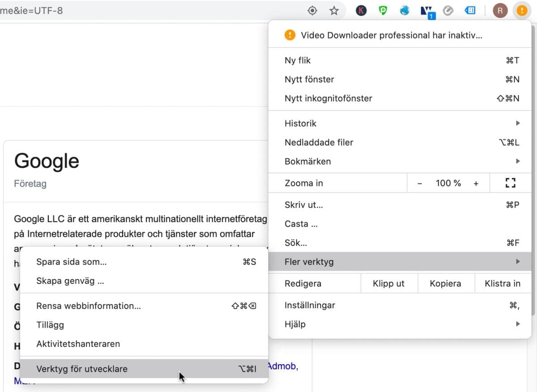Increase zoom with the plus button
The width and height of the screenshot is (537, 392).
click(x=476, y=183)
